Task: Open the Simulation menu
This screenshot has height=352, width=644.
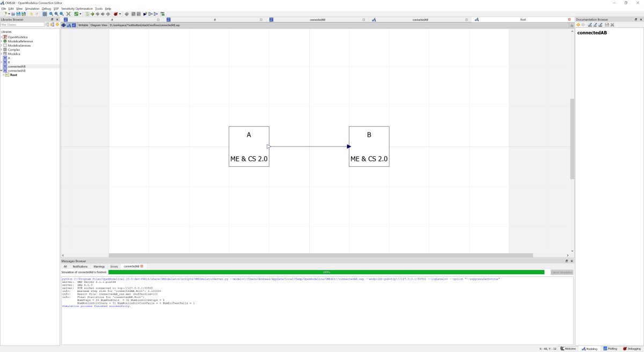Action: click(32, 9)
